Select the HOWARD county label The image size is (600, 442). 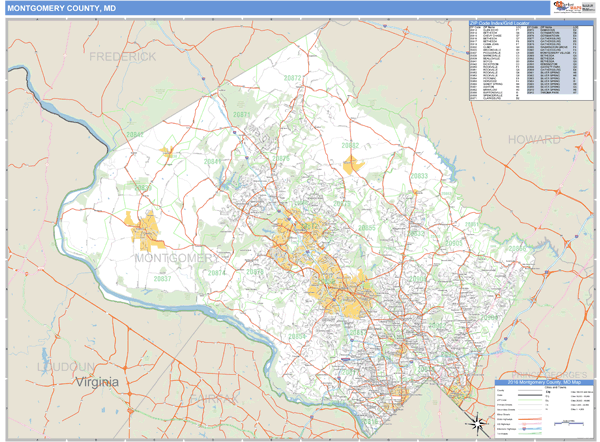click(534, 140)
